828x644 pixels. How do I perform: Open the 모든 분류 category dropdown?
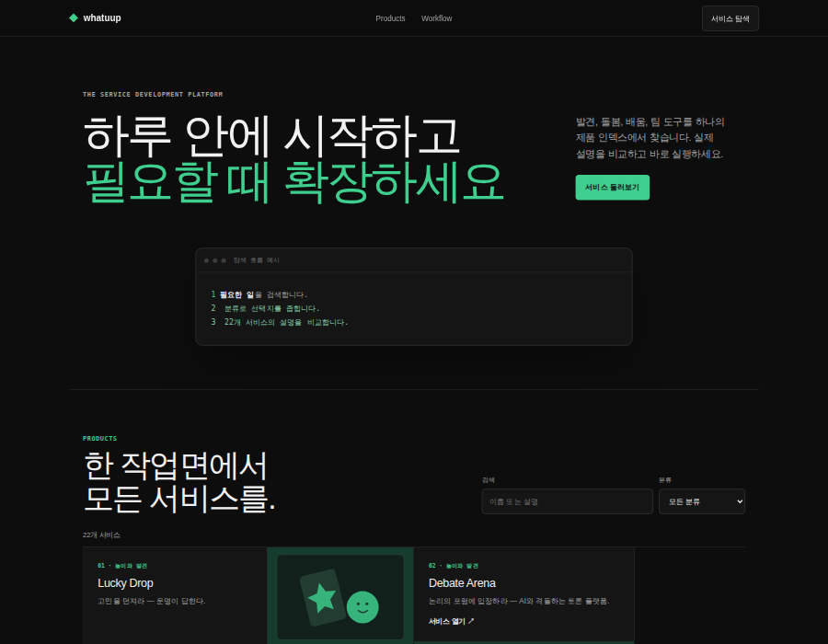click(x=702, y=501)
